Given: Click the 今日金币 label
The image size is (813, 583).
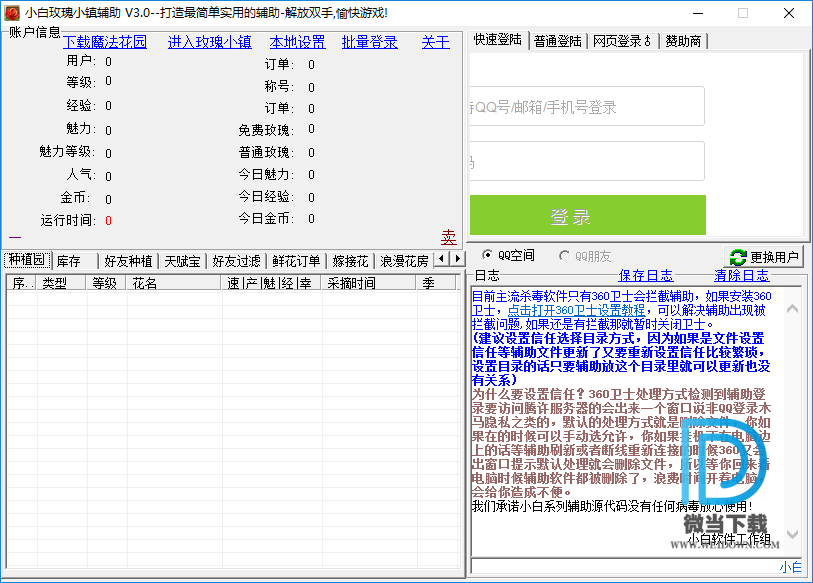Looking at the screenshot, I should pyautogui.click(x=266, y=218).
